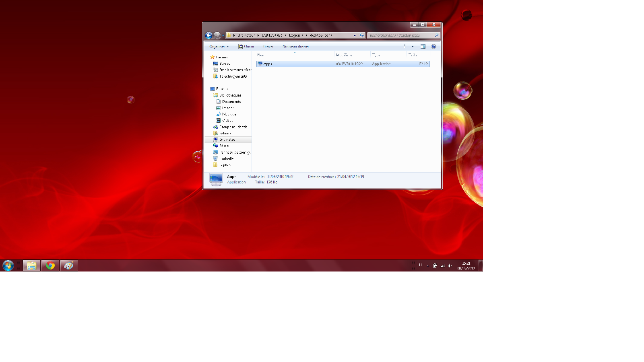This screenshot has height=362, width=644.
Task: Click the 176 Ko size cell
Action: tap(423, 64)
